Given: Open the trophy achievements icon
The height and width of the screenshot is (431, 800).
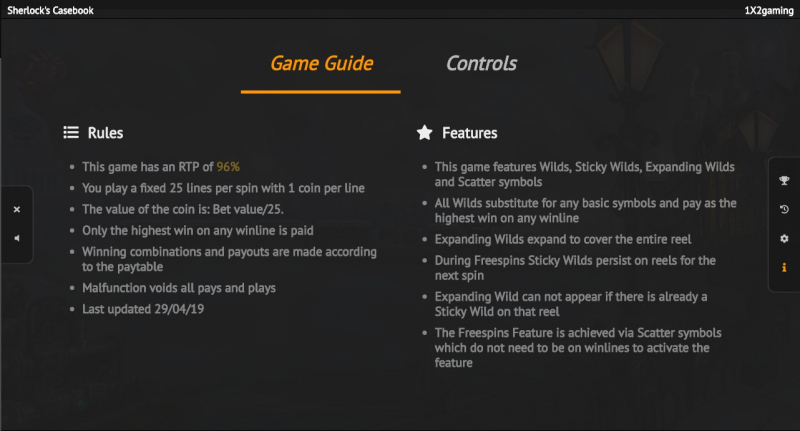Looking at the screenshot, I should tap(784, 180).
